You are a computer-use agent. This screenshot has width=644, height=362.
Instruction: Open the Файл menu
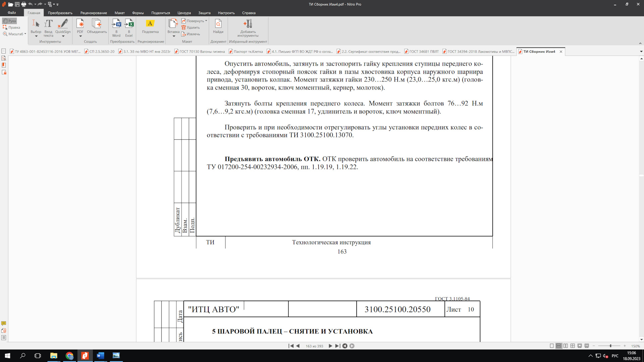[12, 13]
